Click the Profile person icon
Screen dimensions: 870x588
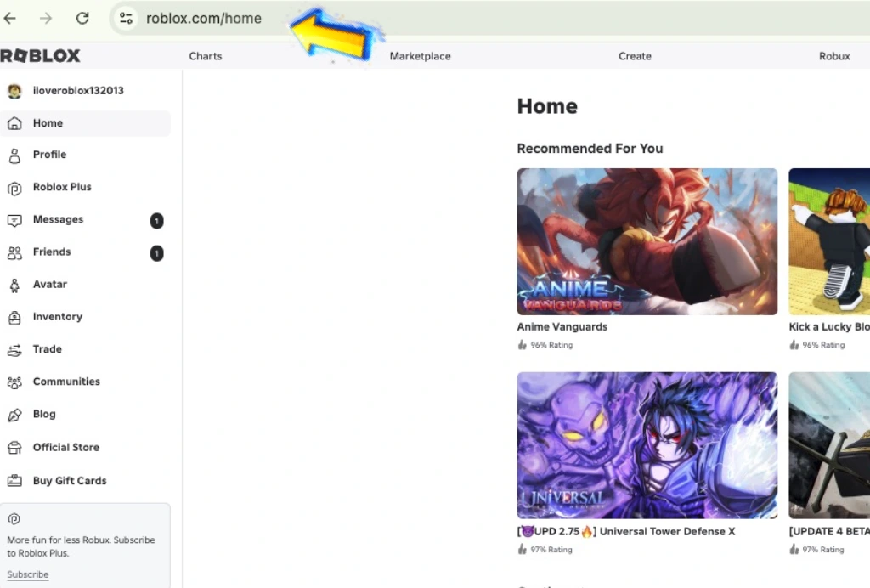14,155
